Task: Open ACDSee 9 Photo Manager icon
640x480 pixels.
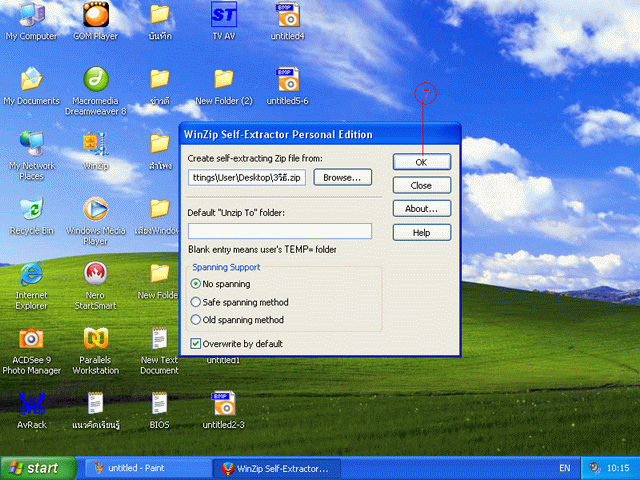Action: click(31, 350)
